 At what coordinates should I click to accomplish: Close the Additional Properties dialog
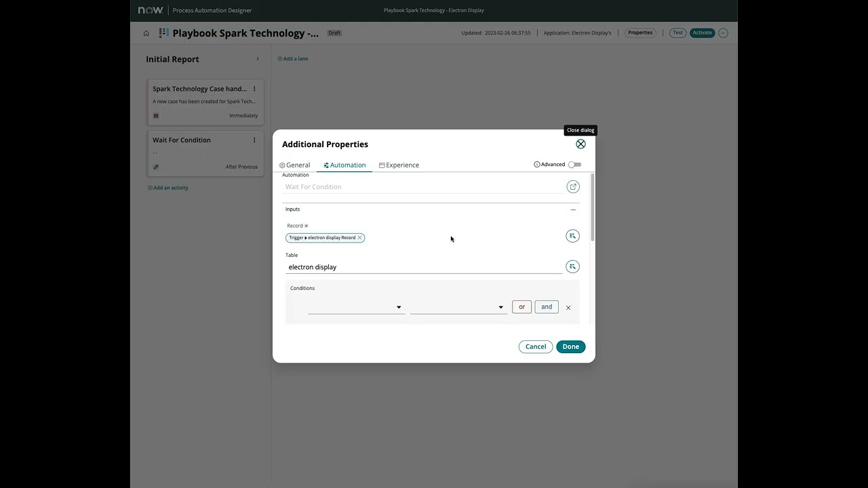[580, 144]
